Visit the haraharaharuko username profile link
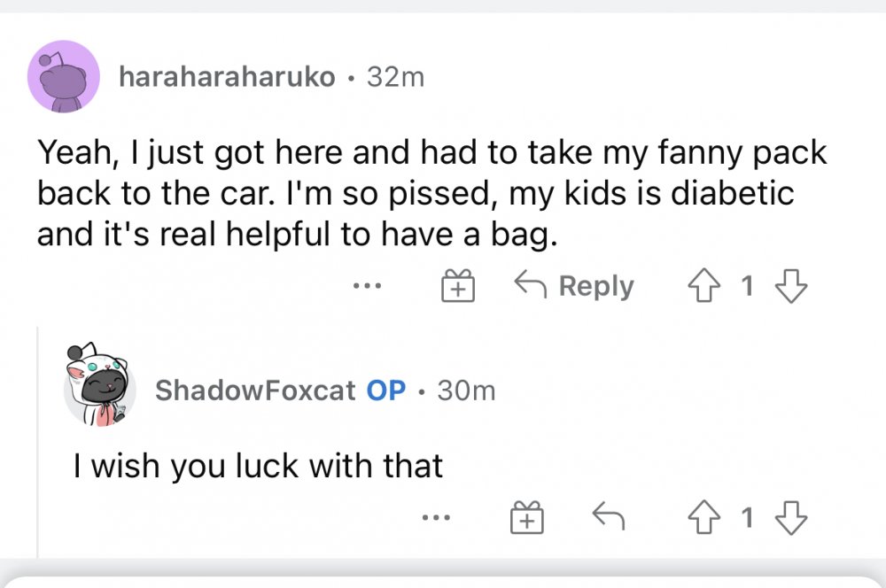 pyautogui.click(x=227, y=78)
